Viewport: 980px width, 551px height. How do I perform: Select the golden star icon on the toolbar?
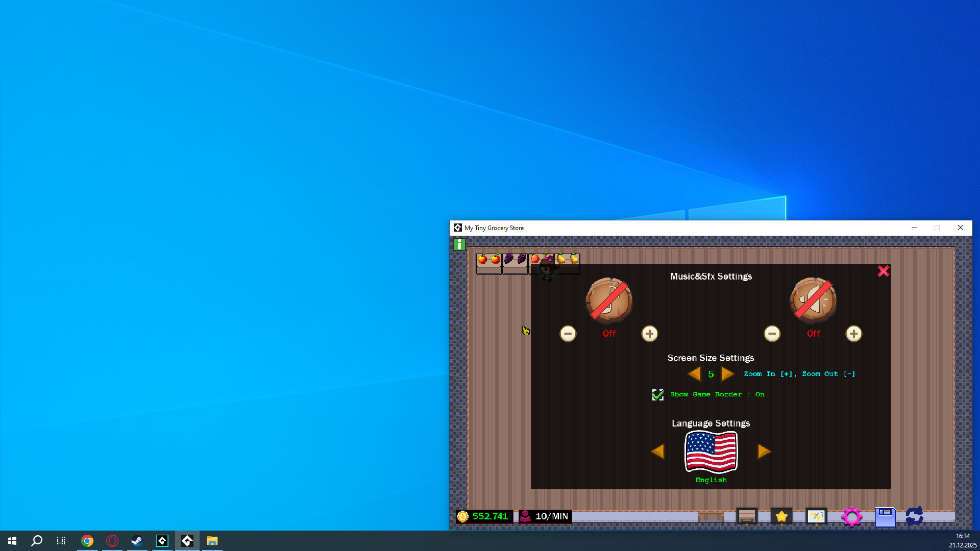pos(781,516)
